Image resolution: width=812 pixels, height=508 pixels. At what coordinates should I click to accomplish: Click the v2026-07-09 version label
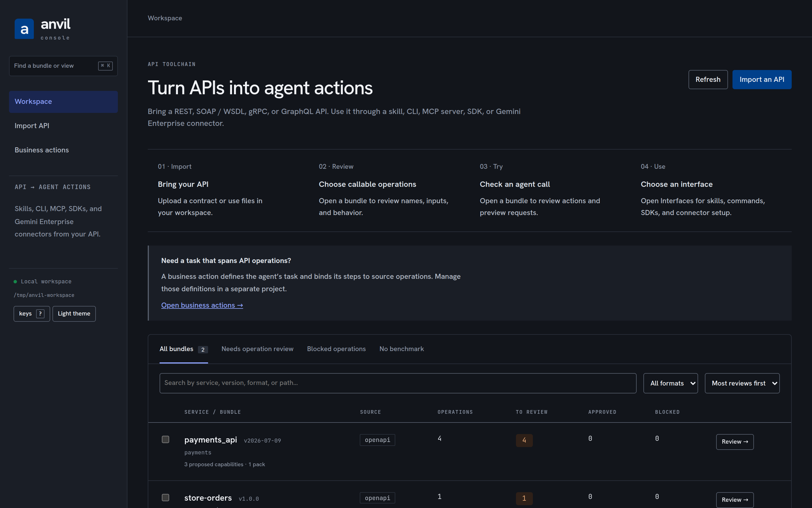pos(262,441)
